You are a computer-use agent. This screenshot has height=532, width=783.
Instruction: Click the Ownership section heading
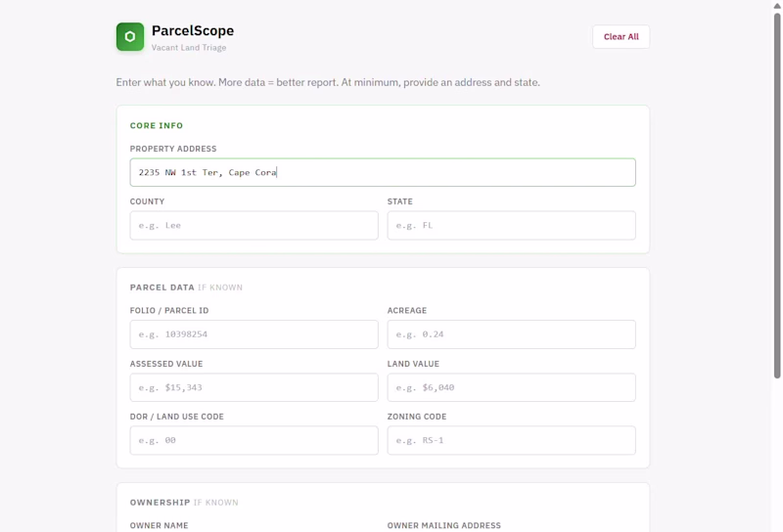(161, 503)
